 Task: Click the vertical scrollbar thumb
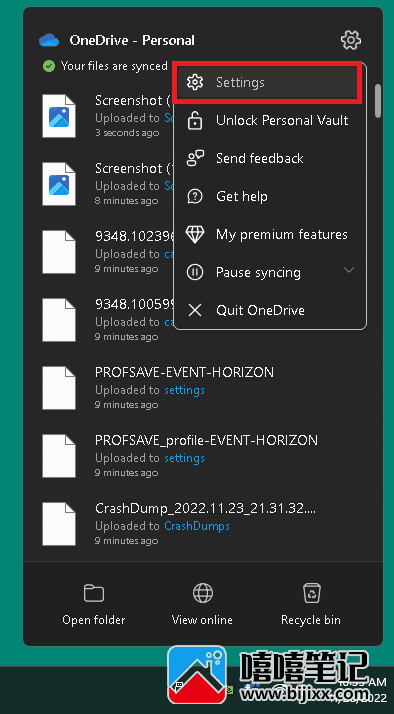click(378, 101)
